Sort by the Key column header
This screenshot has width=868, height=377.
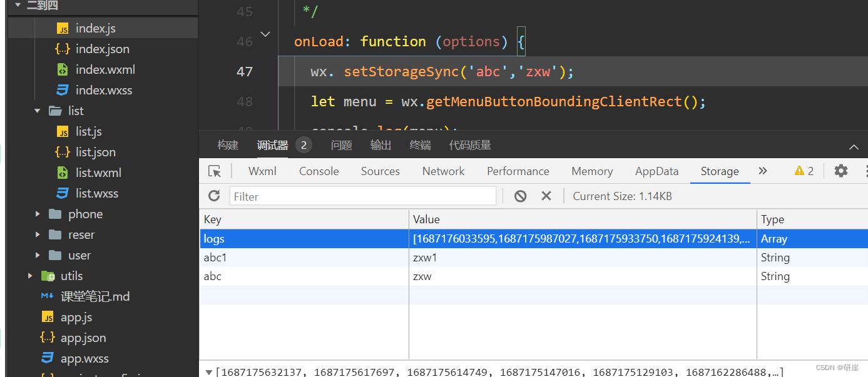click(304, 219)
